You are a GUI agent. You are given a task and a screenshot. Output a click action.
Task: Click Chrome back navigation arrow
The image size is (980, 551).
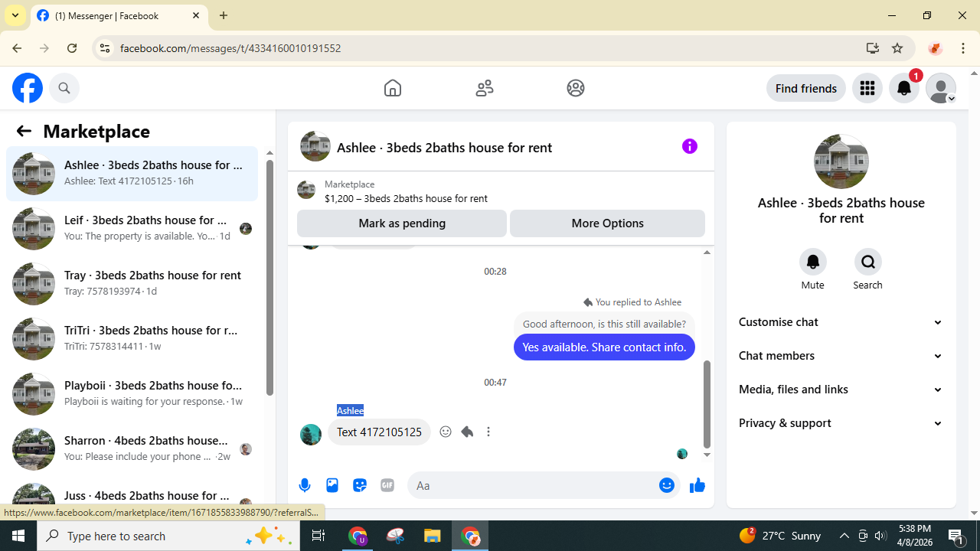17,48
